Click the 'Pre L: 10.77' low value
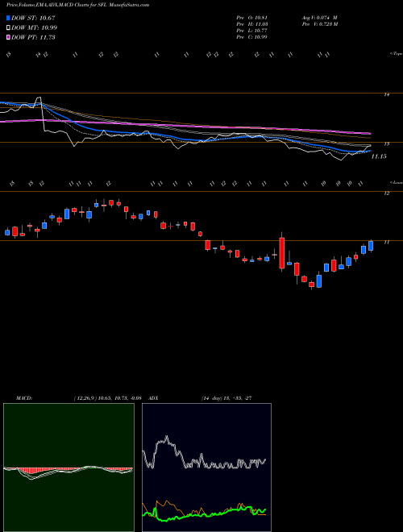The height and width of the screenshot is (532, 403). (251, 31)
